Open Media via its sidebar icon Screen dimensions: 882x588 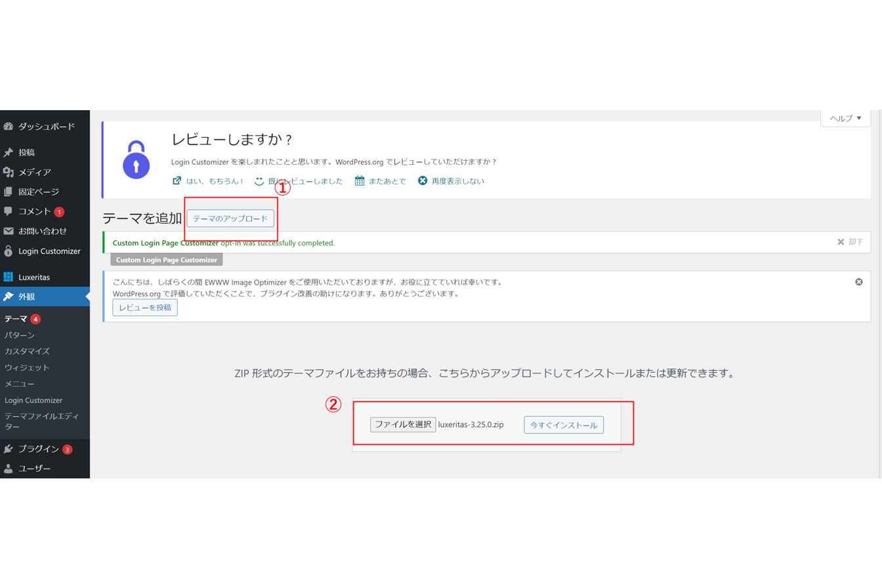click(x=9, y=172)
